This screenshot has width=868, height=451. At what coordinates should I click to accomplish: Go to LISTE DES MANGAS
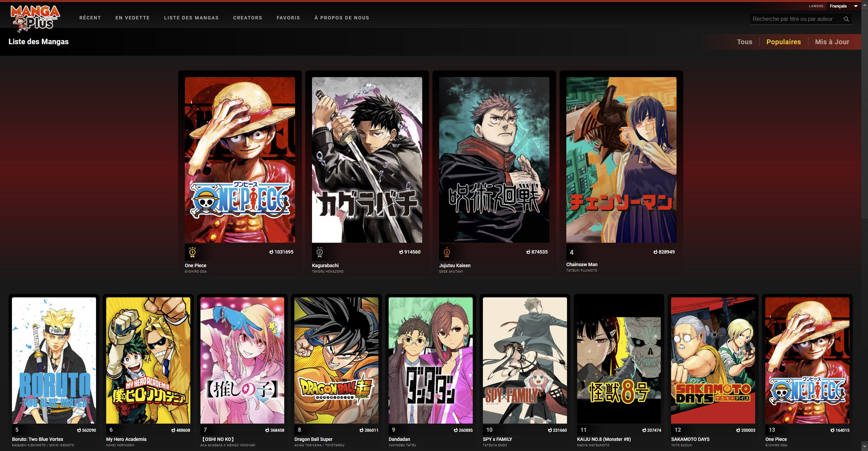[191, 18]
